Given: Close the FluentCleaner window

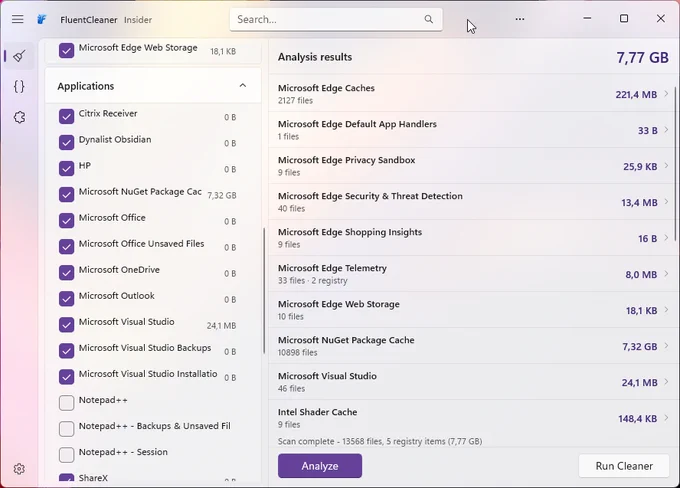Looking at the screenshot, I should [660, 18].
